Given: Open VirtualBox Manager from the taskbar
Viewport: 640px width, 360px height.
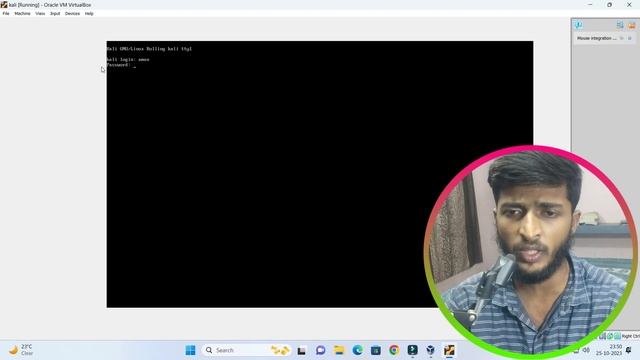Looking at the screenshot, I should pyautogui.click(x=431, y=350).
